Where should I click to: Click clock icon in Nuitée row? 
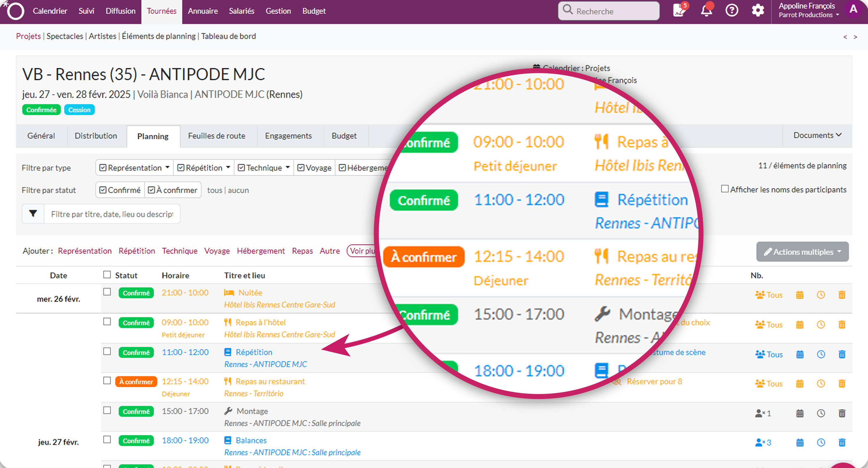click(x=821, y=295)
